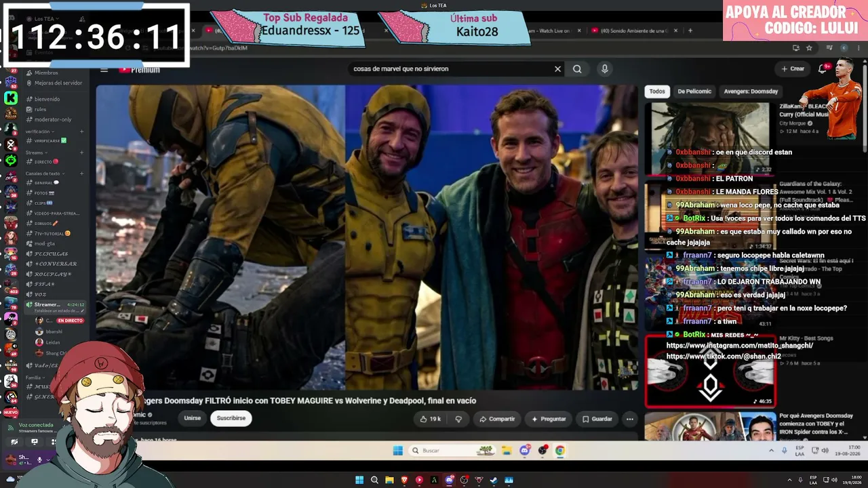
Task: Collapse the Canales de texto category
Action: [45, 174]
